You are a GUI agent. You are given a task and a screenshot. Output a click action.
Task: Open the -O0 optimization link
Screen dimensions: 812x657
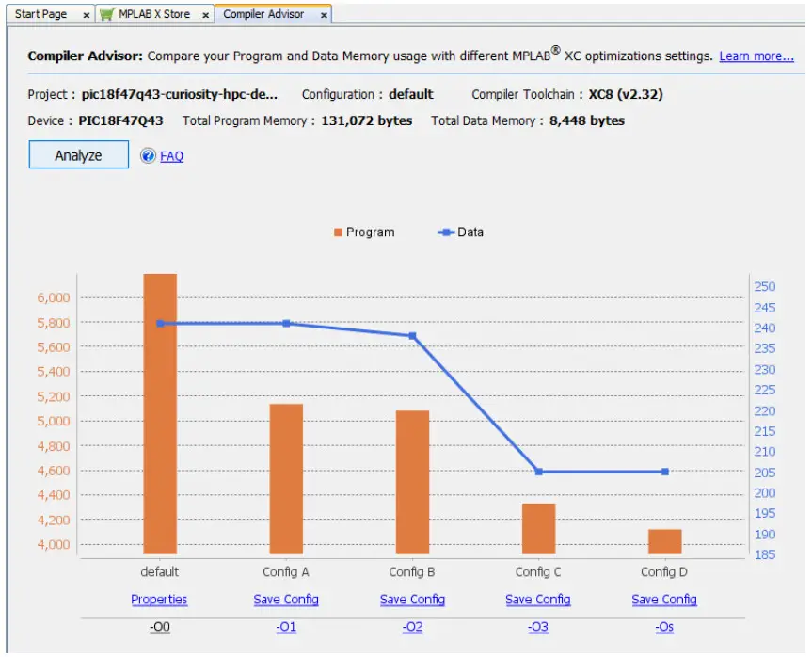160,627
